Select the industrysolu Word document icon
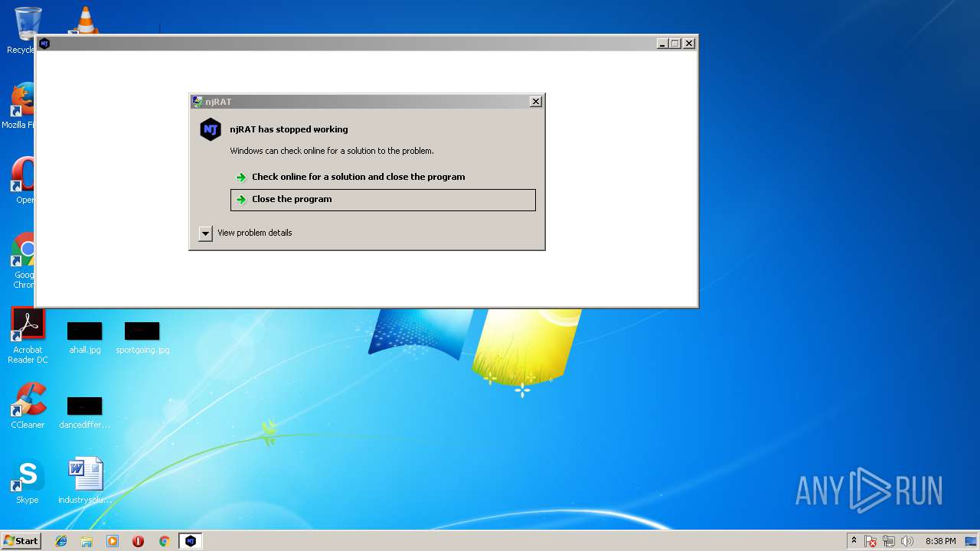This screenshot has height=551, width=980. [85, 481]
